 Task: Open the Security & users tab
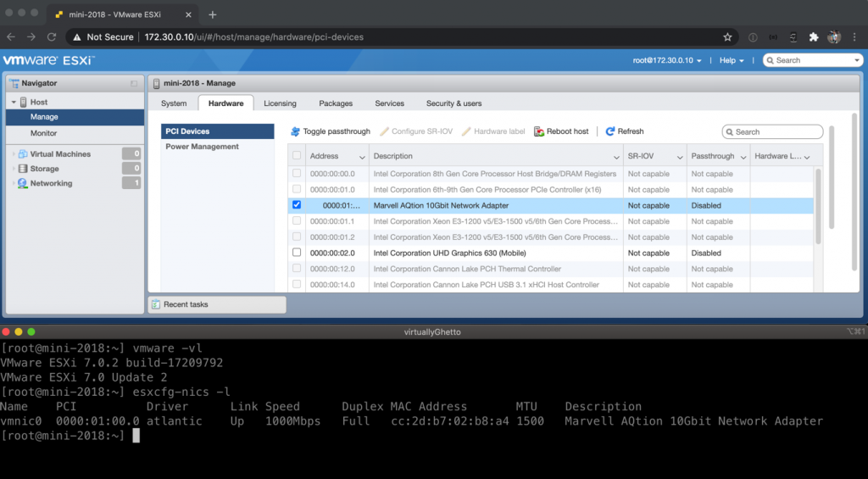pos(453,103)
